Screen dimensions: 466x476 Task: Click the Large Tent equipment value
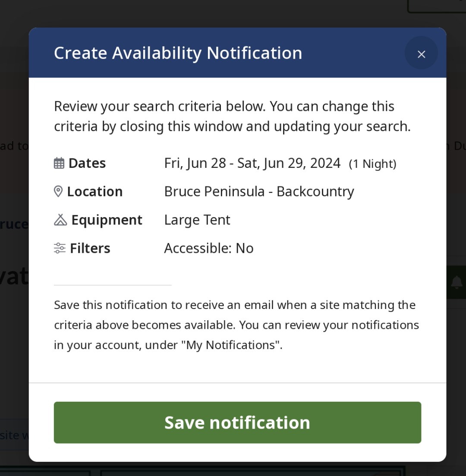(197, 220)
